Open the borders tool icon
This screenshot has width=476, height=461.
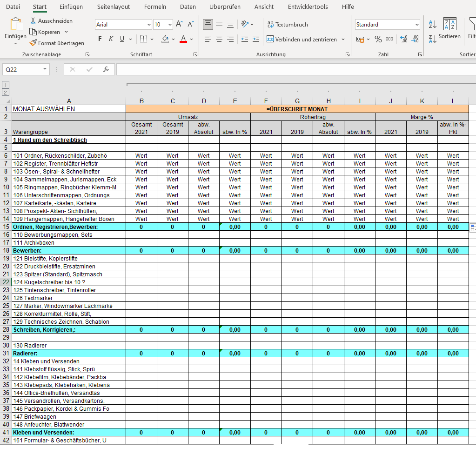coord(144,39)
